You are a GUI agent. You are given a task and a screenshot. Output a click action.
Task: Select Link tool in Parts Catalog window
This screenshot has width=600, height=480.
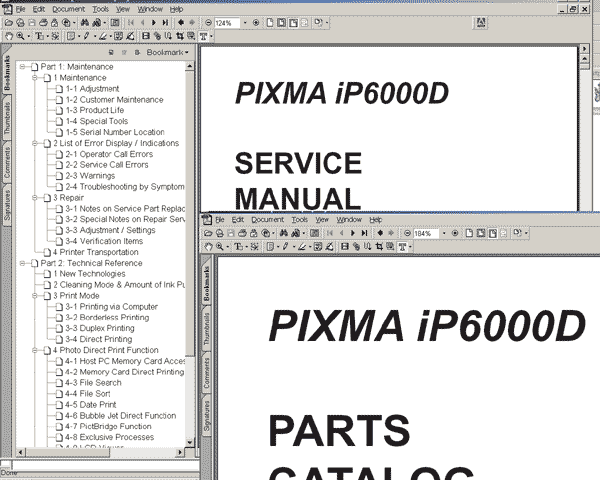[356, 247]
